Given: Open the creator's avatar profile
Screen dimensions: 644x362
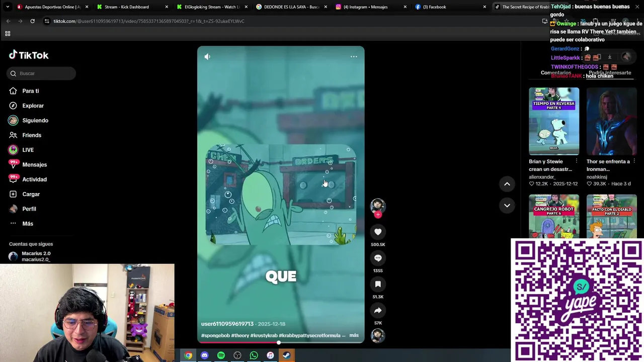Looking at the screenshot, I should pos(378,205).
